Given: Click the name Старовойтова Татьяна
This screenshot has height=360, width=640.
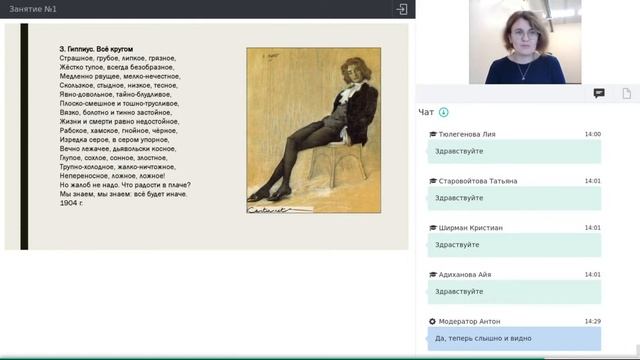Looking at the screenshot, I should [478, 181].
